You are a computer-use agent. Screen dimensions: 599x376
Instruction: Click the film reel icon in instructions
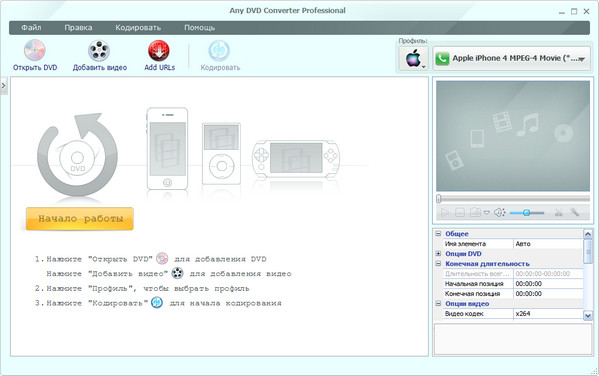tap(177, 273)
